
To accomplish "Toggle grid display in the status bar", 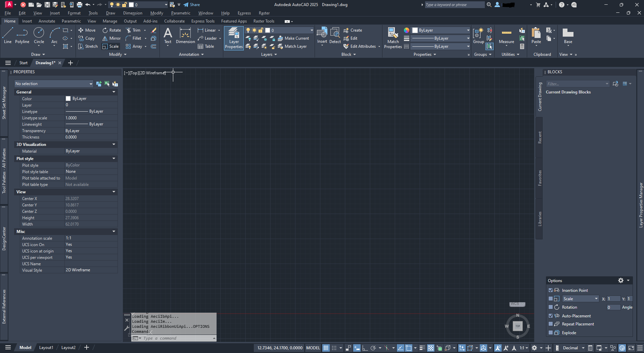I will point(325,348).
